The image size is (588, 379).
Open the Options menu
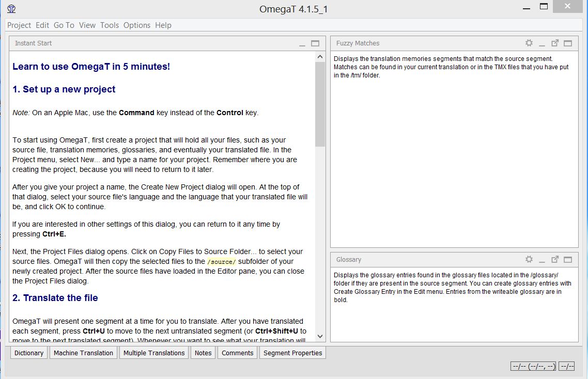pos(137,25)
